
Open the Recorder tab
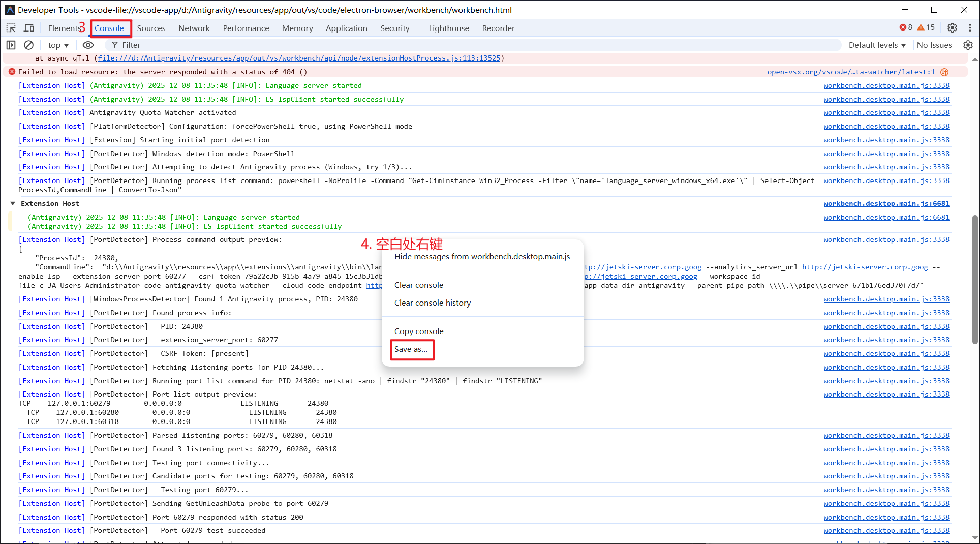pyautogui.click(x=498, y=28)
